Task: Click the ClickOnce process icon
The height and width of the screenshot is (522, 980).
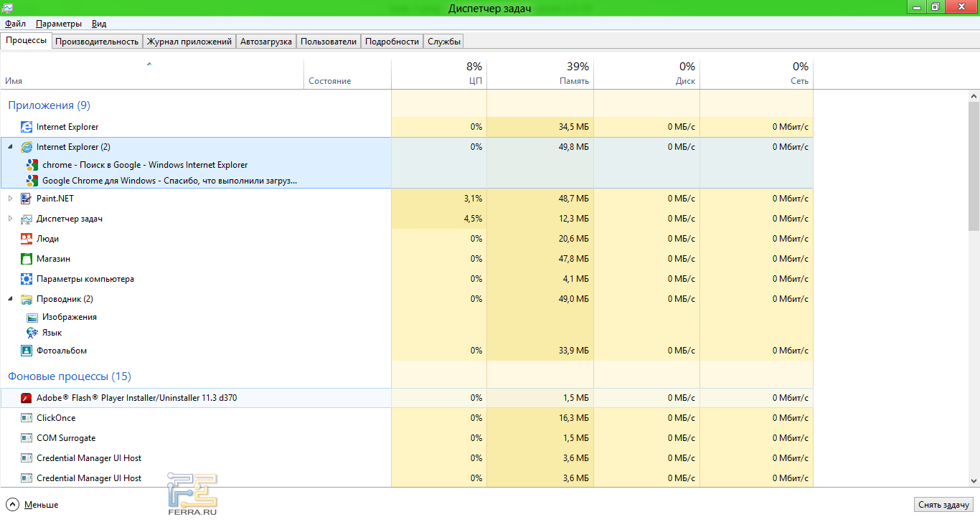Action: 27,418
